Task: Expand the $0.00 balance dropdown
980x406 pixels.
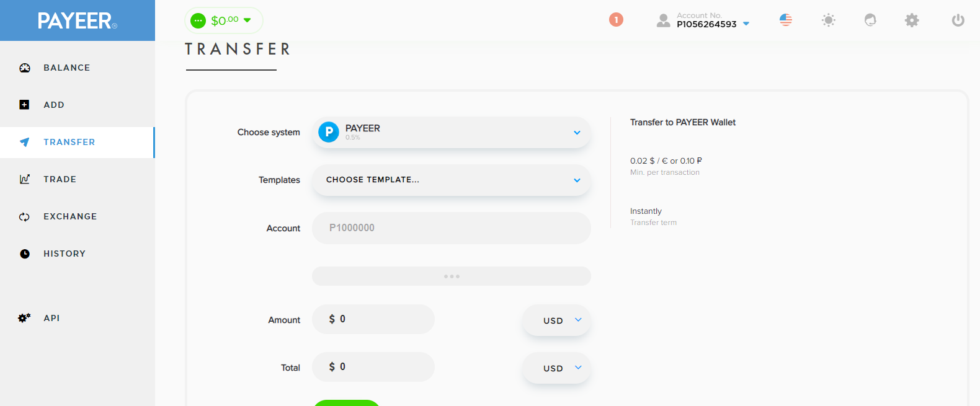Action: (x=224, y=20)
